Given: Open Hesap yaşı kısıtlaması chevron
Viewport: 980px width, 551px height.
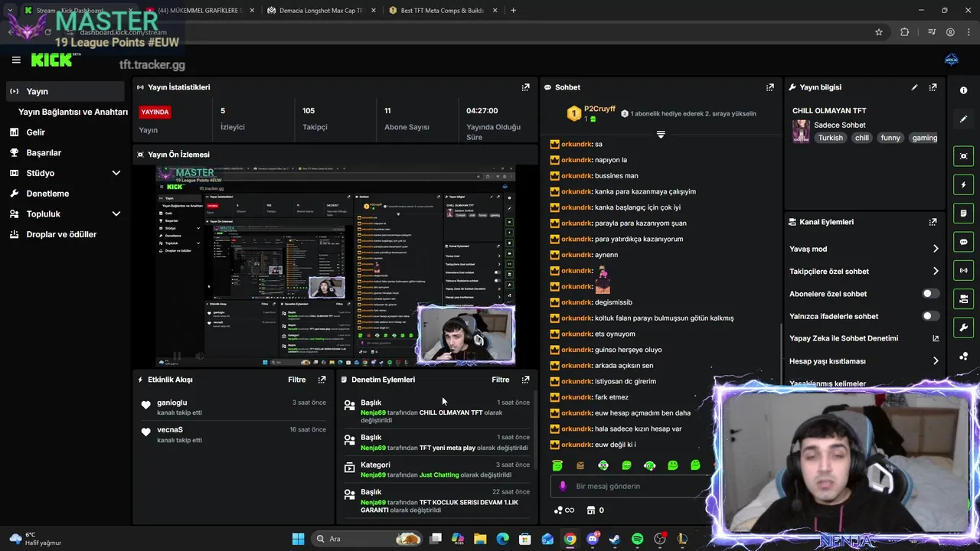Looking at the screenshot, I should (x=936, y=361).
